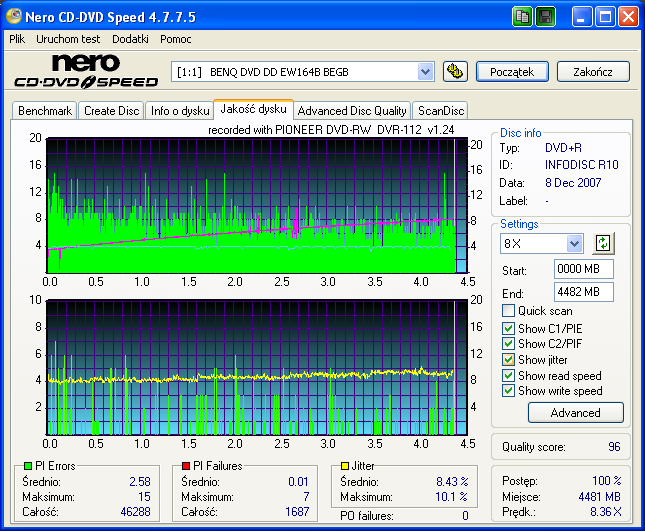Open the Plik menu
The height and width of the screenshot is (531, 645).
click(x=17, y=39)
